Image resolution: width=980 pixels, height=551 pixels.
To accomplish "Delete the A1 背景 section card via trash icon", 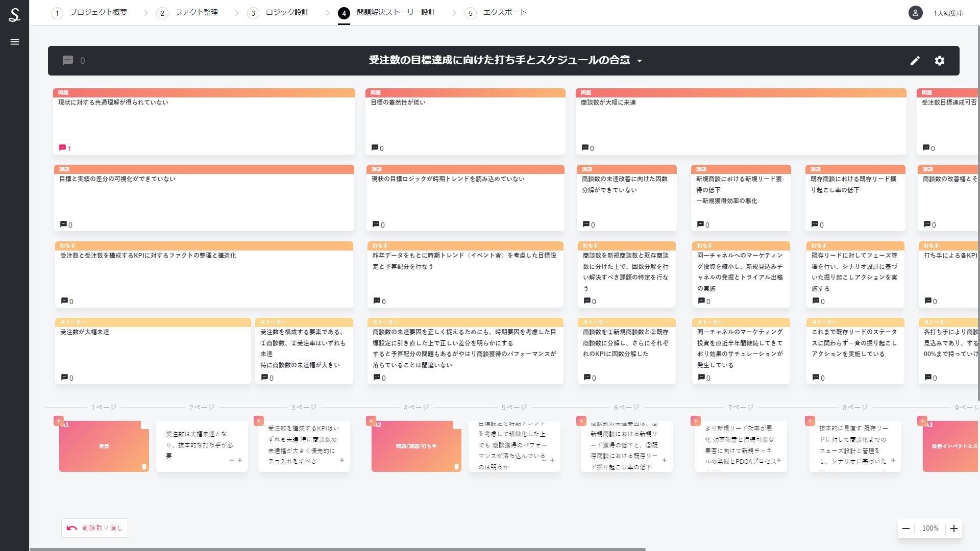I will pos(144,466).
